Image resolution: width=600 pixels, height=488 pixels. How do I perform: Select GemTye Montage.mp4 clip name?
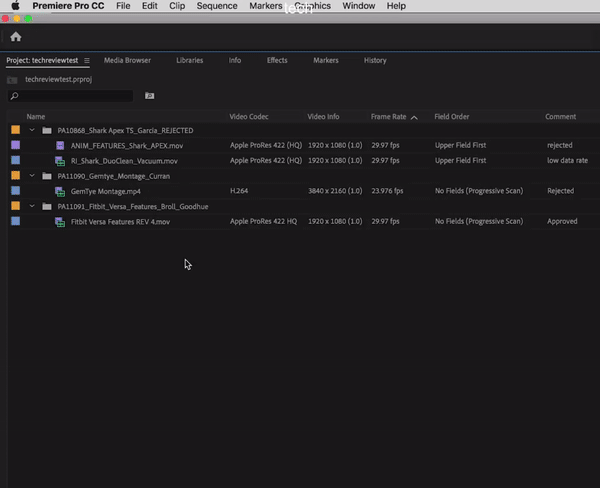click(106, 191)
